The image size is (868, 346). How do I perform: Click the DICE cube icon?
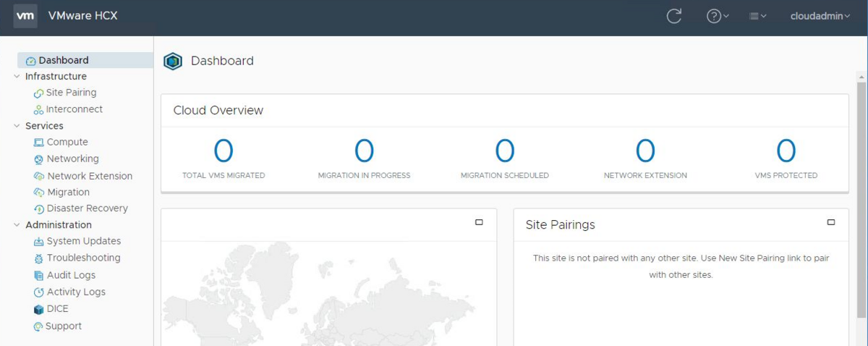pyautogui.click(x=39, y=310)
